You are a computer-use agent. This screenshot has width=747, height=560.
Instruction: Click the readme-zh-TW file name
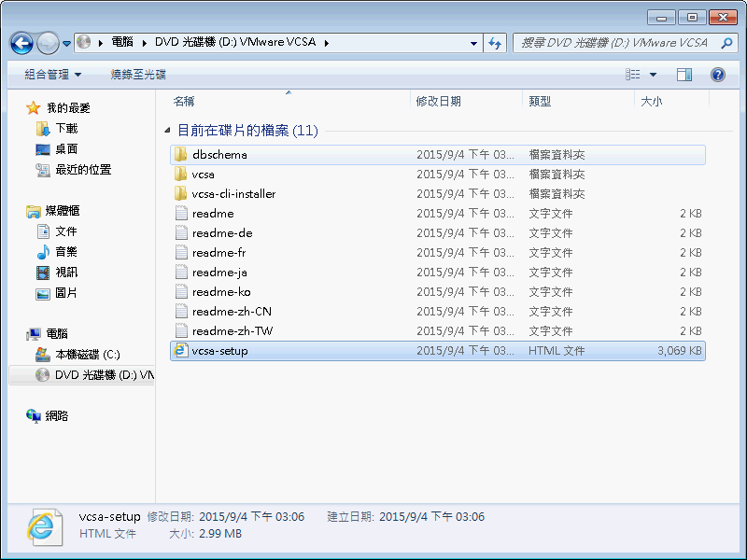pyautogui.click(x=233, y=331)
